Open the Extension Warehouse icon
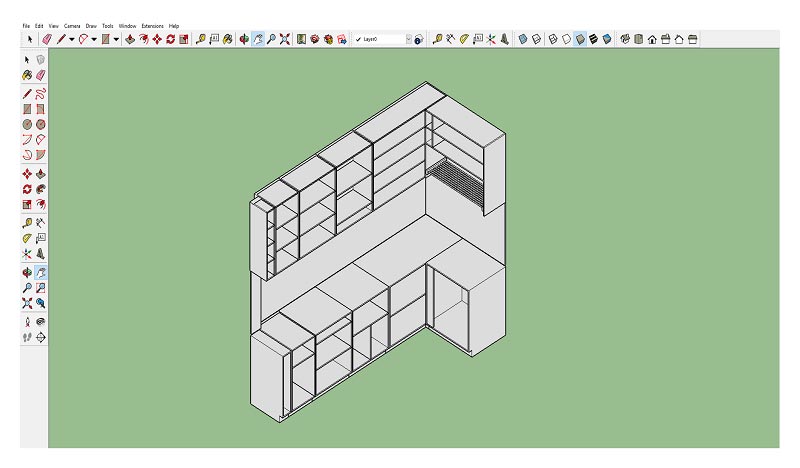Image resolution: width=800 pixels, height=468 pixels. coord(329,39)
